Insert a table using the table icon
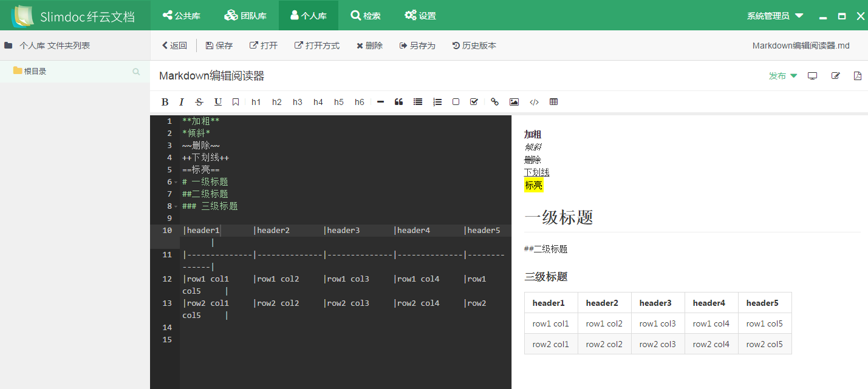Viewport: 868px width, 389px height. coord(553,102)
